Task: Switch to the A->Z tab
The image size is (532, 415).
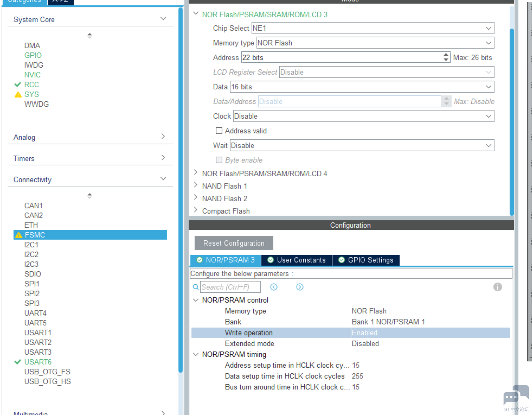Action: [60, 1]
